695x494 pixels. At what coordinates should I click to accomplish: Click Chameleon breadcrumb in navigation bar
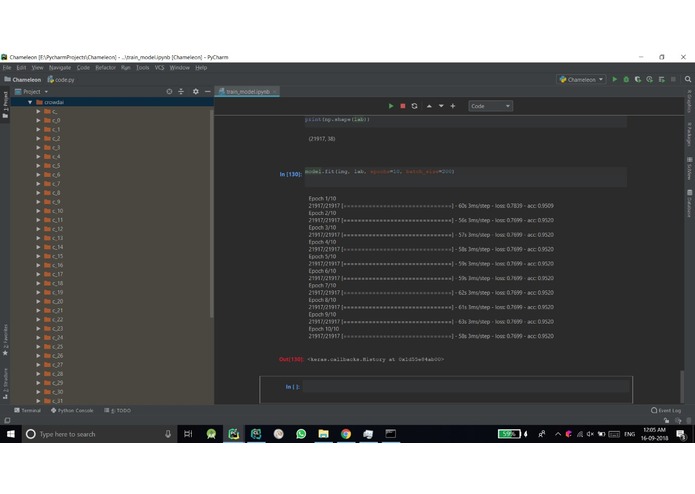pos(23,80)
